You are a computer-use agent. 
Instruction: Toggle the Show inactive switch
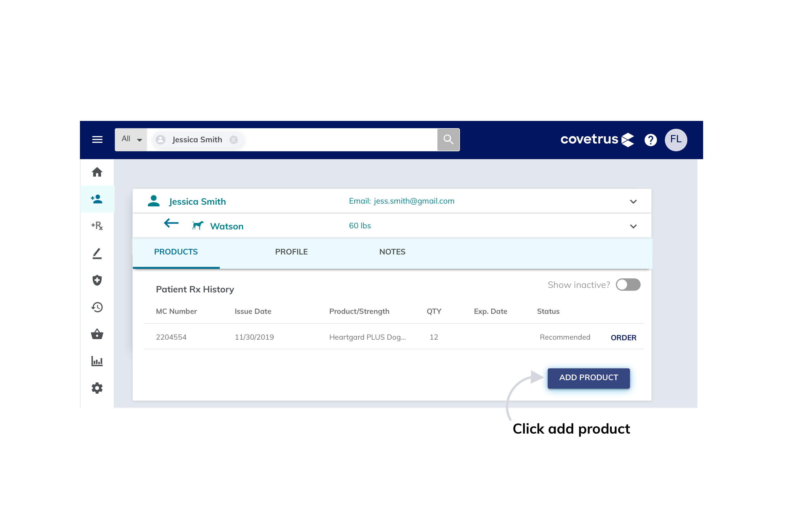coord(628,285)
